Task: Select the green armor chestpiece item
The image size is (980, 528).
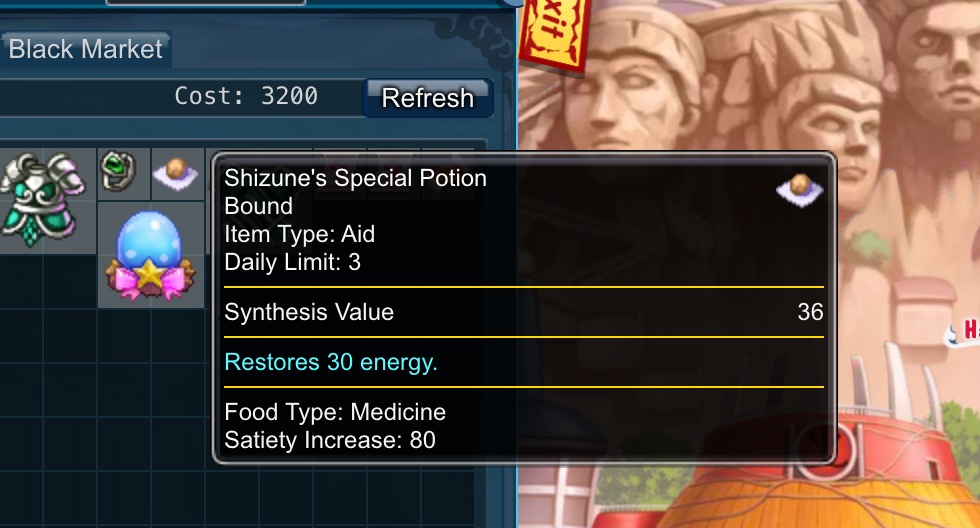Action: pos(42,200)
